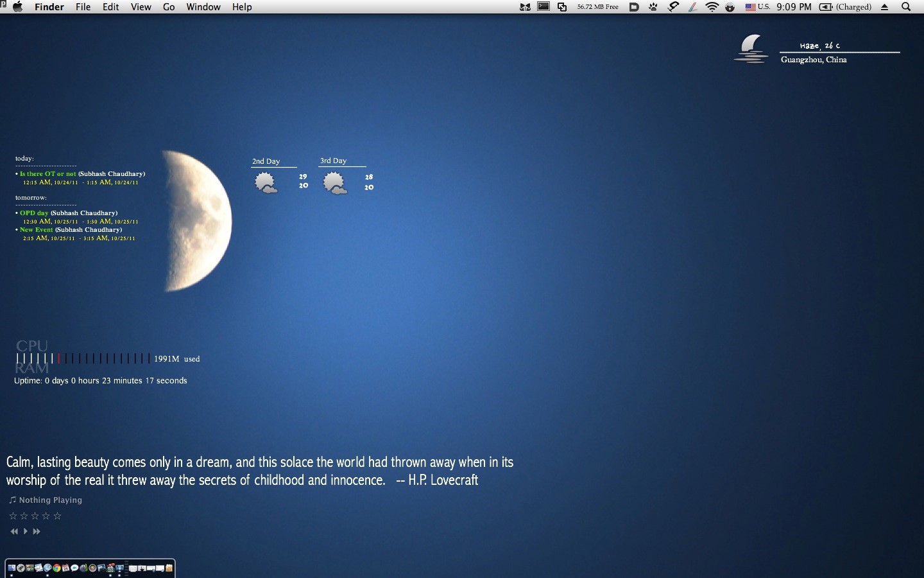Image resolution: width=924 pixels, height=578 pixels.
Task: Open the Window menu
Action: pos(203,7)
